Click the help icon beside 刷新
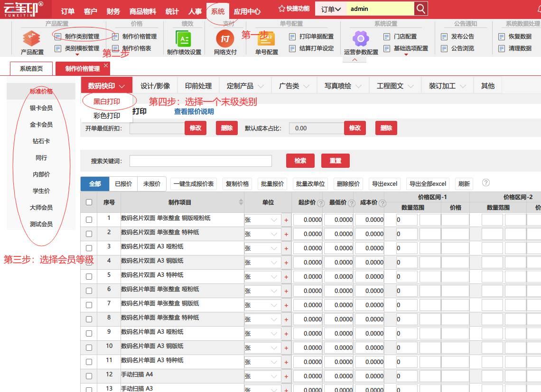 pos(486,182)
